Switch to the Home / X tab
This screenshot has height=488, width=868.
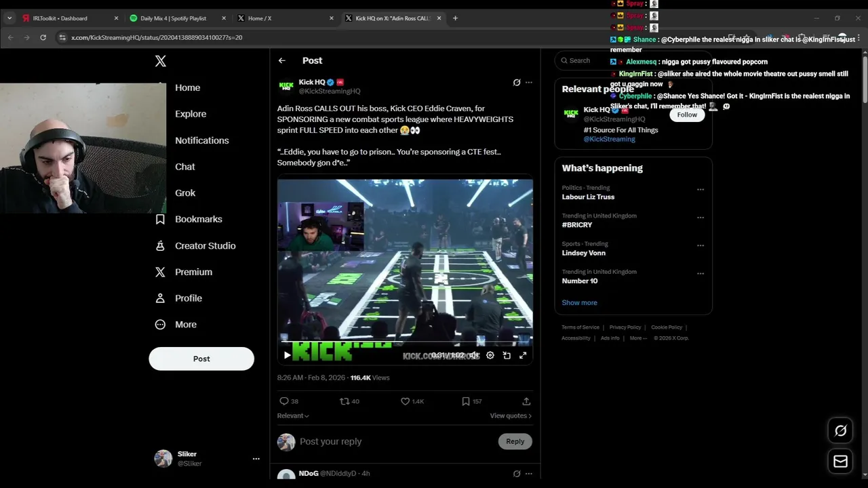tap(285, 18)
